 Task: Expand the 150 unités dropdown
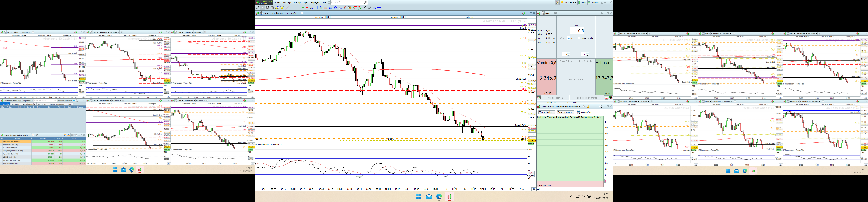tap(293, 13)
